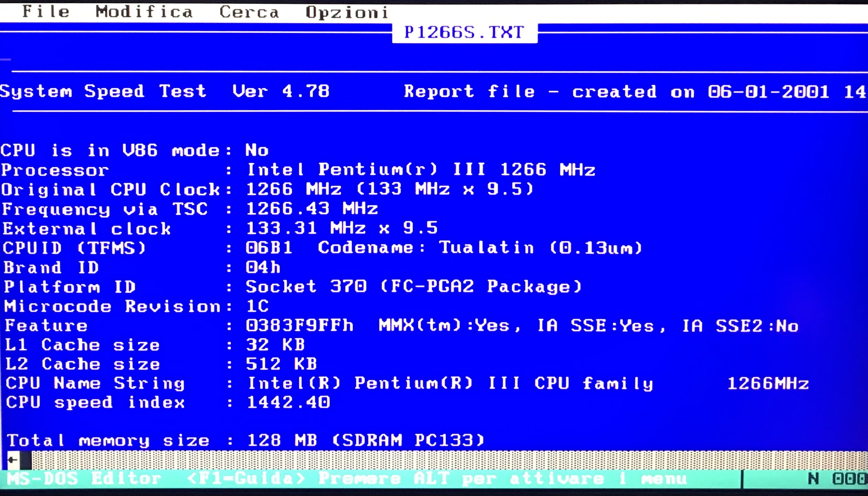Click the L2 Cache size 512 KB value
Screen dimensions: 868x496
(282, 364)
